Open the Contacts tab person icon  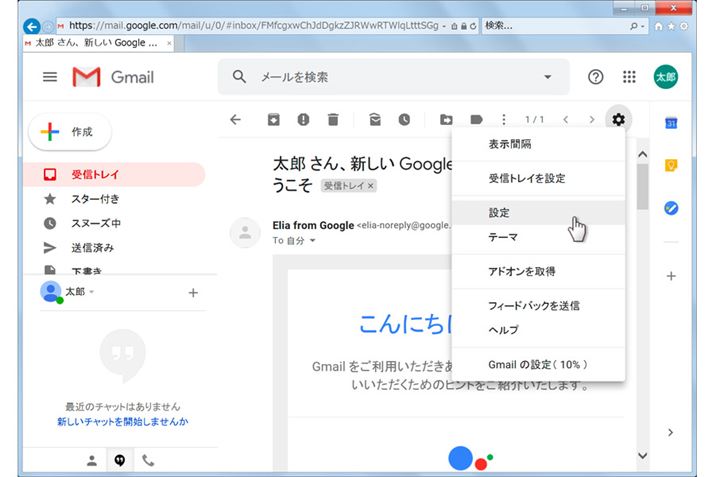(x=92, y=461)
